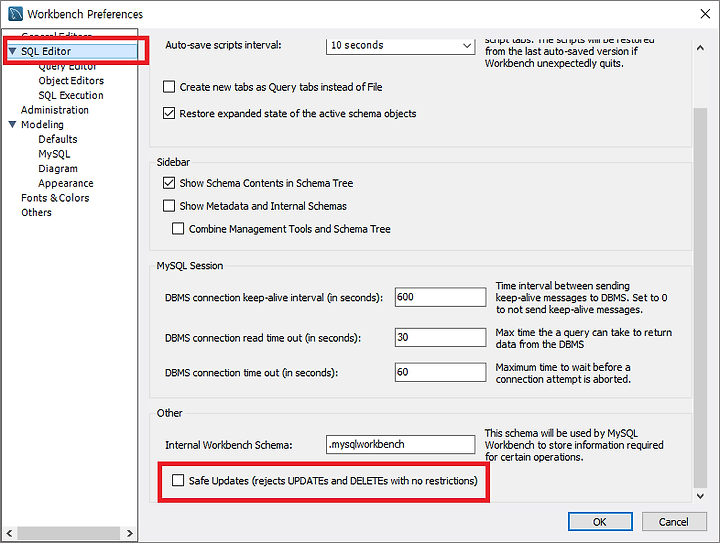Click the vertical scrollbar thumb
720x543 pixels.
(700, 298)
